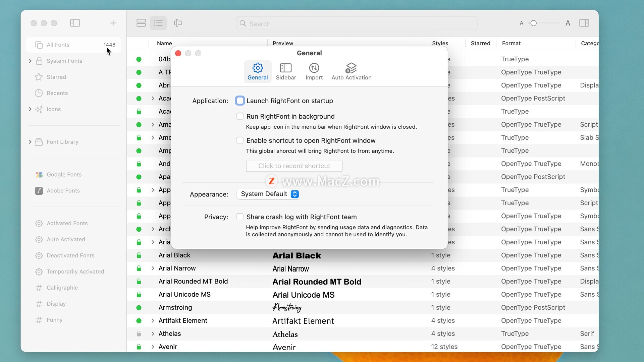Open Deactivated Fonts collection gear icon
This screenshot has height=362, width=644.
[x=39, y=255]
